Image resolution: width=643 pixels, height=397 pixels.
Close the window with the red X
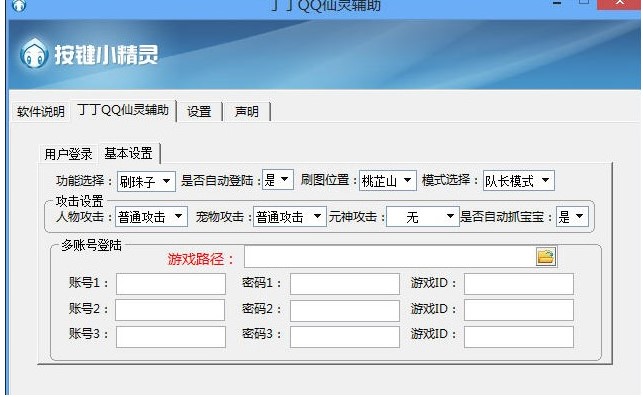[x=620, y=3]
